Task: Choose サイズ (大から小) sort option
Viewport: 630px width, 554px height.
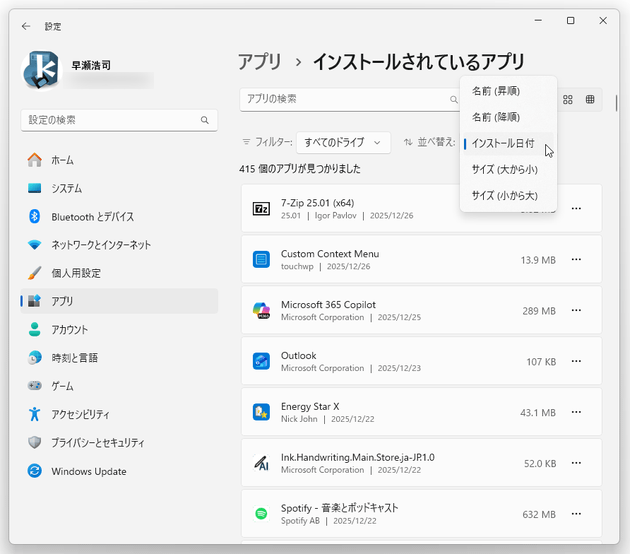Action: pos(508,170)
